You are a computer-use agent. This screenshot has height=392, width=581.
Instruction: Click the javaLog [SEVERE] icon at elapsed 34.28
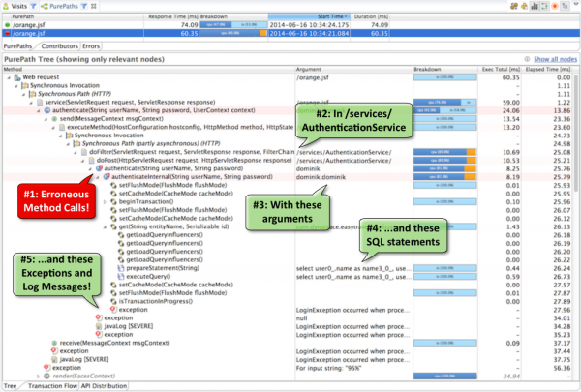(x=99, y=326)
